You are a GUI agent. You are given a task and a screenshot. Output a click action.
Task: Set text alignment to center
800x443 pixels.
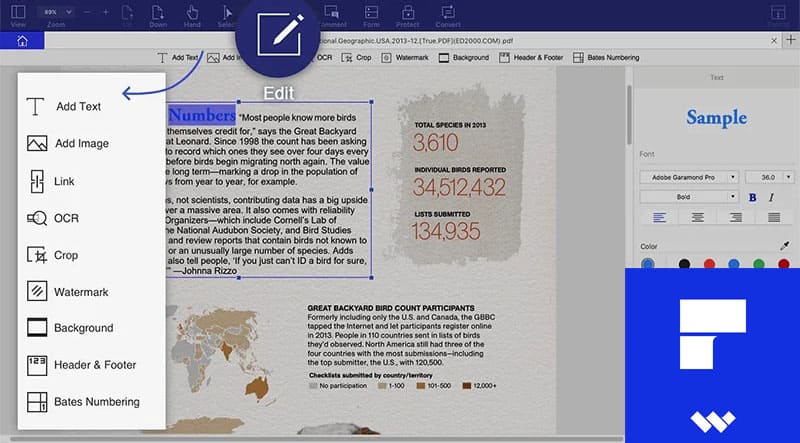tap(697, 217)
